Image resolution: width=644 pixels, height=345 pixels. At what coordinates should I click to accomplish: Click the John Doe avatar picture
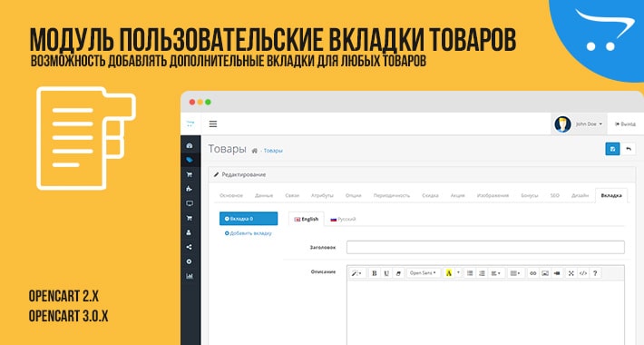(562, 123)
